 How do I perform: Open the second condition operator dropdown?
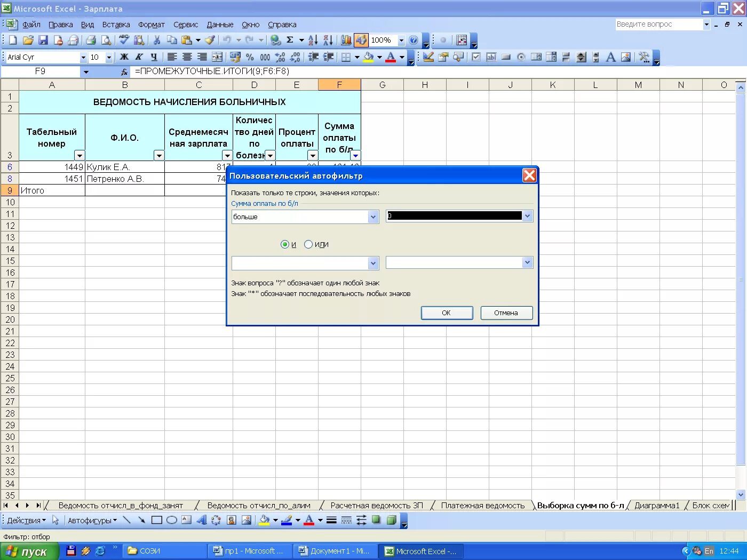coord(373,263)
